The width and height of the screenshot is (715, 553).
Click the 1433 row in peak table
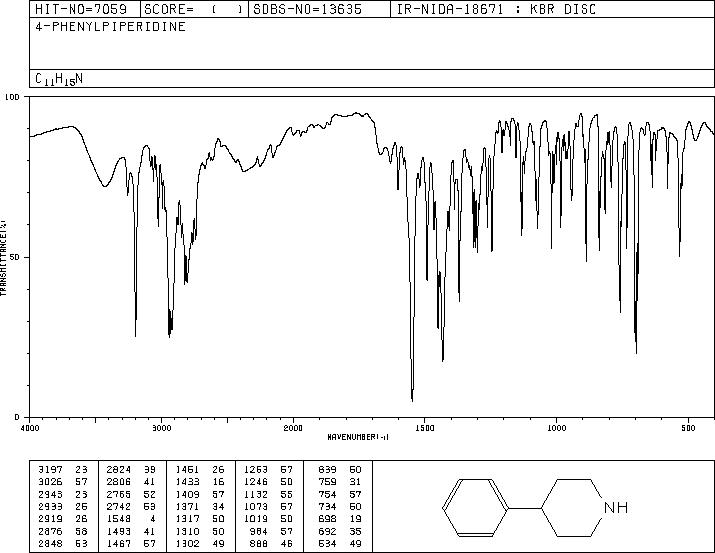click(200, 482)
